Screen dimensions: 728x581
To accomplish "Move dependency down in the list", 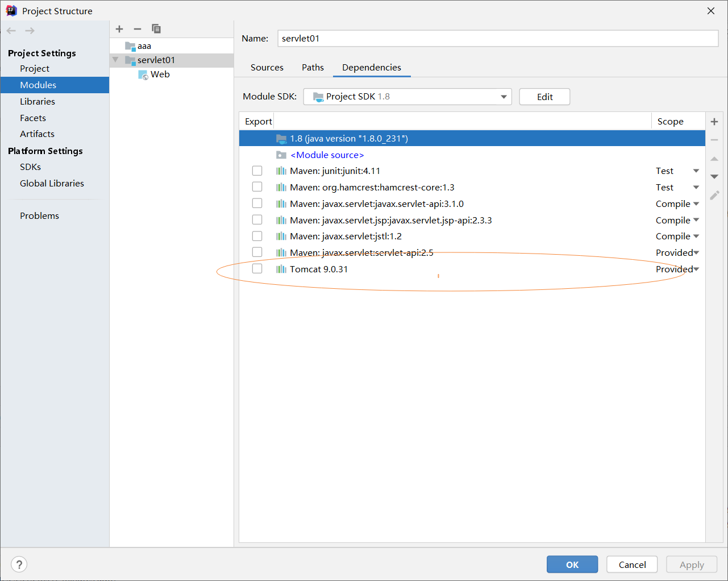I will pos(714,177).
